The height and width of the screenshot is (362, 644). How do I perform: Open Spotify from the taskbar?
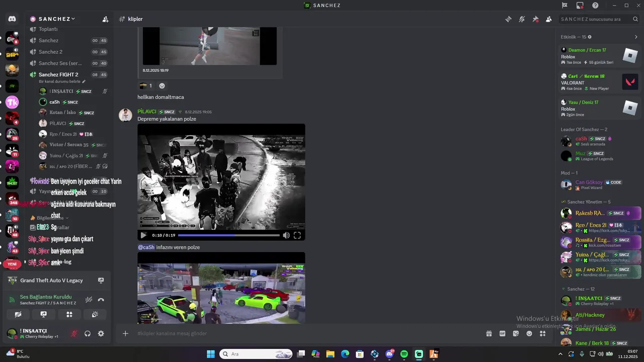point(404,354)
